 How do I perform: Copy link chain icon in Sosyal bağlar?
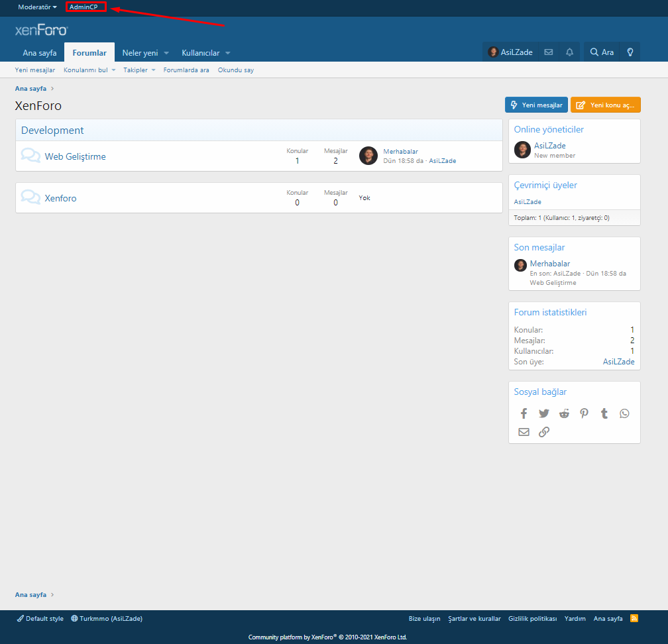point(544,432)
